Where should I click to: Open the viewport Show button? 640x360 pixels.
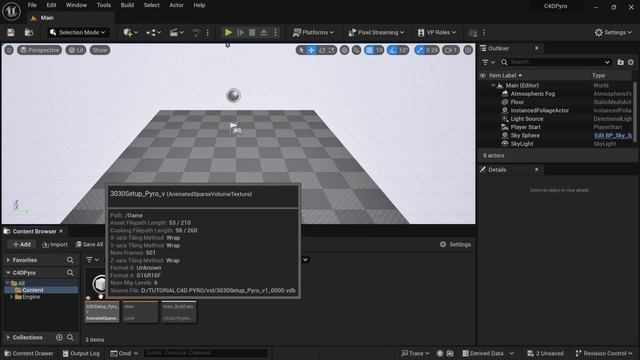tap(100, 50)
